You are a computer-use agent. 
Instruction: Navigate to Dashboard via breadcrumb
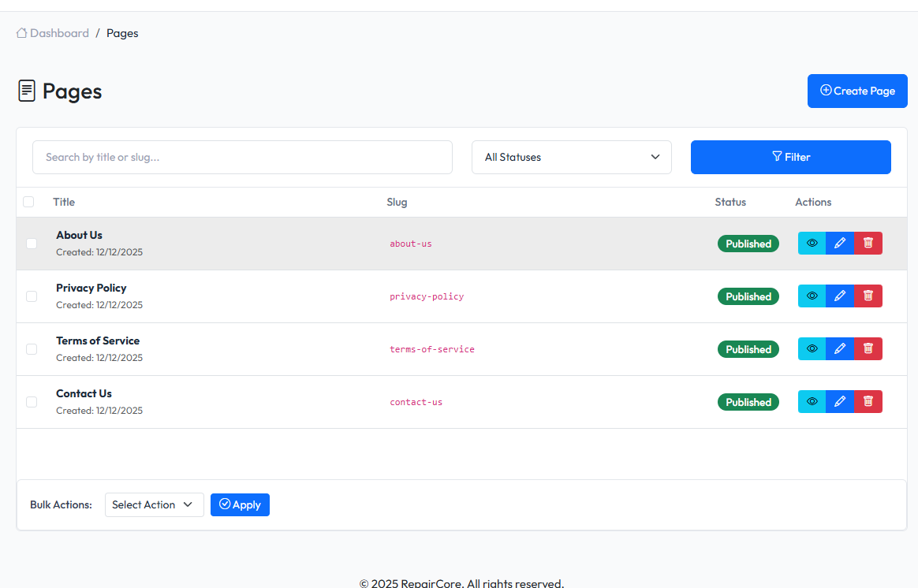59,32
